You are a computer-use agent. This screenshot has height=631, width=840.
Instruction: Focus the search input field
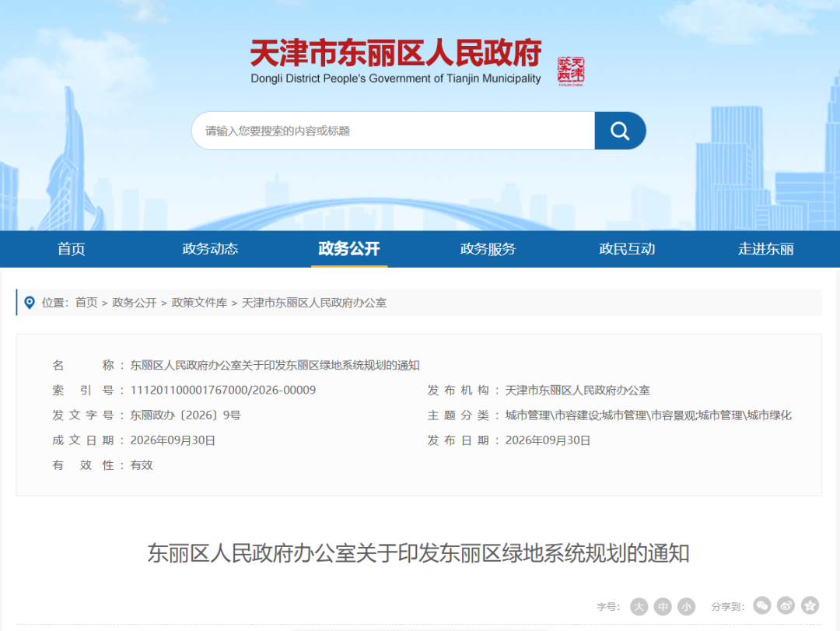pos(394,131)
